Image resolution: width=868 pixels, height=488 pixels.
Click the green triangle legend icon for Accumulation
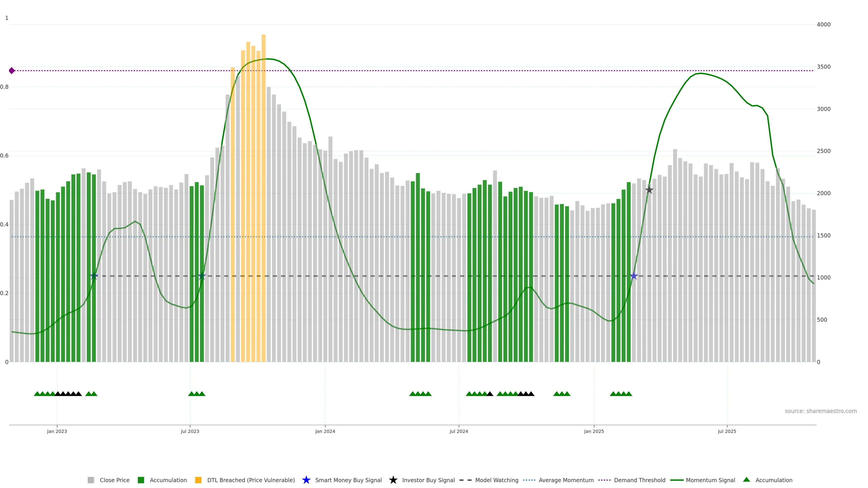coord(746,480)
